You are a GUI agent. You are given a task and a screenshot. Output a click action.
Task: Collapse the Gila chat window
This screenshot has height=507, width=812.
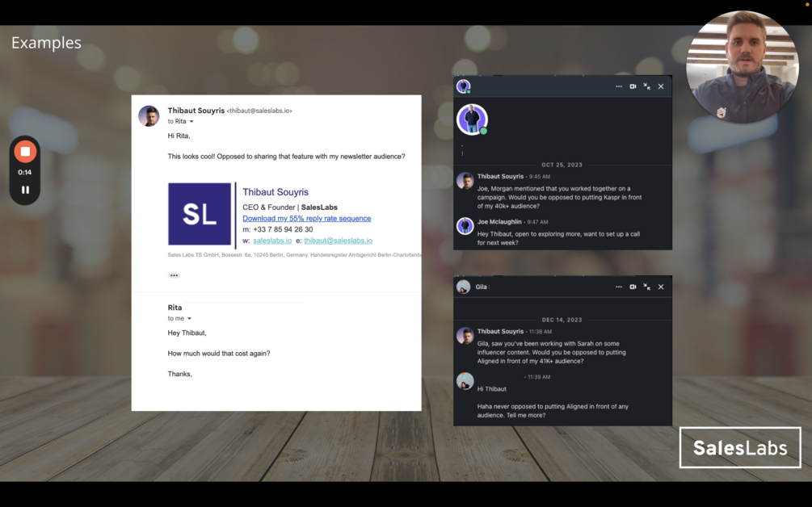pos(647,287)
